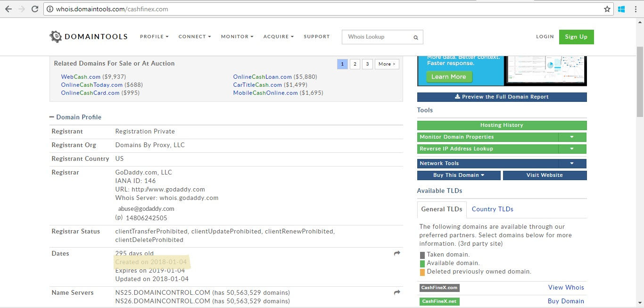The image size is (644, 308).
Task: Click the More > pagination button
Action: pos(387,64)
